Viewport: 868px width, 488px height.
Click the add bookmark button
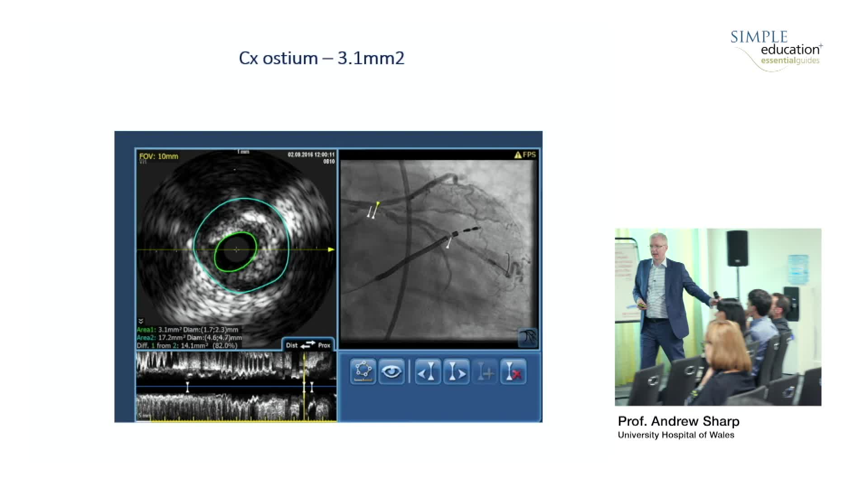[x=485, y=372]
